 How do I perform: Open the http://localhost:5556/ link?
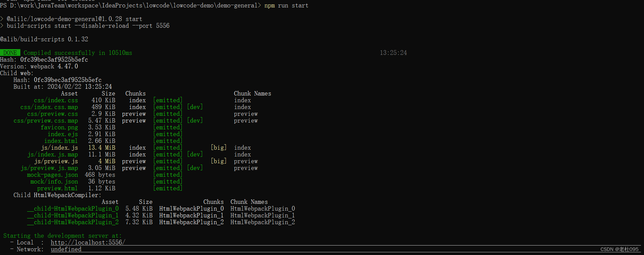pos(88,242)
